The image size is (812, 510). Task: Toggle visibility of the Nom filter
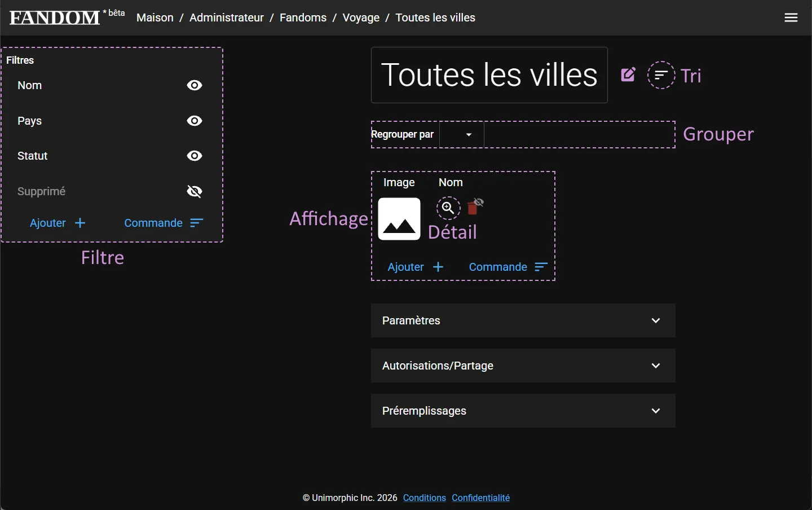pyautogui.click(x=195, y=85)
